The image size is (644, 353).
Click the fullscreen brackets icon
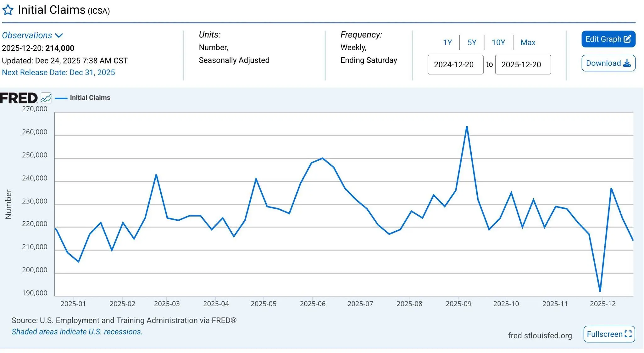tap(628, 334)
